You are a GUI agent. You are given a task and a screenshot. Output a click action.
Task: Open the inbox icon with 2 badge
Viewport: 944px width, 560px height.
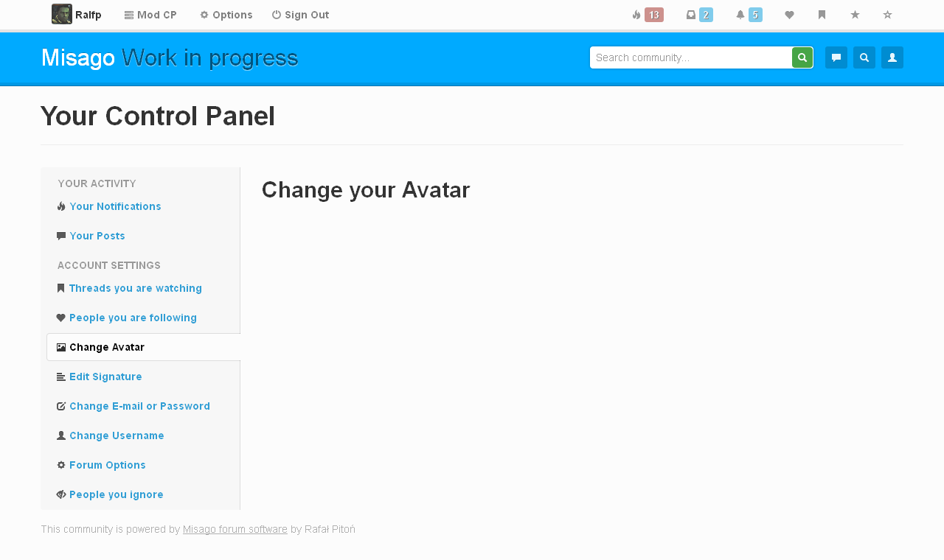(699, 15)
